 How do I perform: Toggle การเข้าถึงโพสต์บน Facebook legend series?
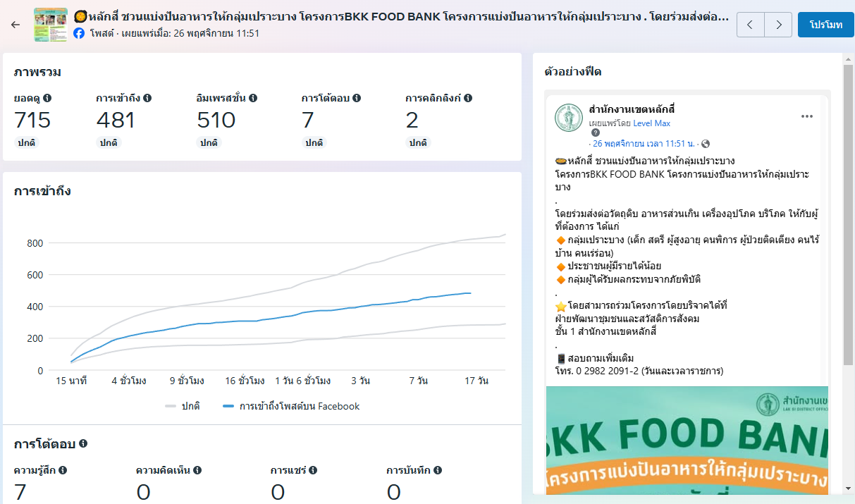click(x=290, y=406)
